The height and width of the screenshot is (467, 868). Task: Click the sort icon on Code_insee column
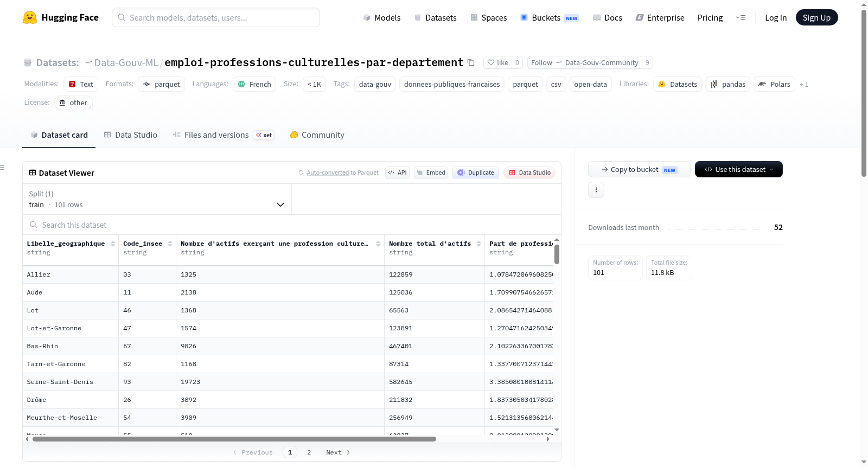coord(170,244)
